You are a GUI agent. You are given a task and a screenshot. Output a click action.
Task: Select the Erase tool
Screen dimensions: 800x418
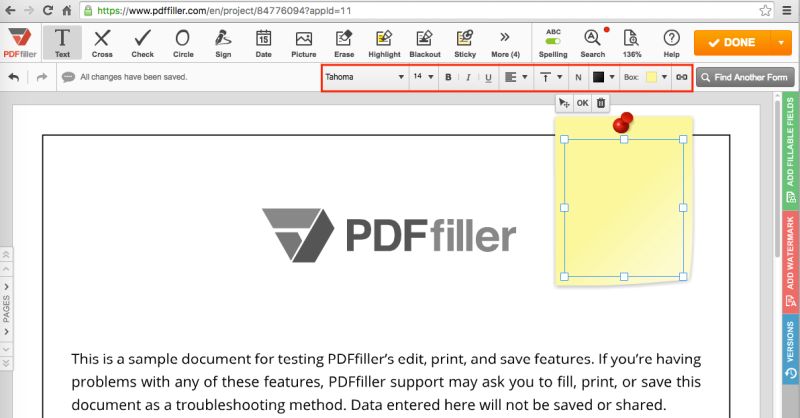click(344, 42)
